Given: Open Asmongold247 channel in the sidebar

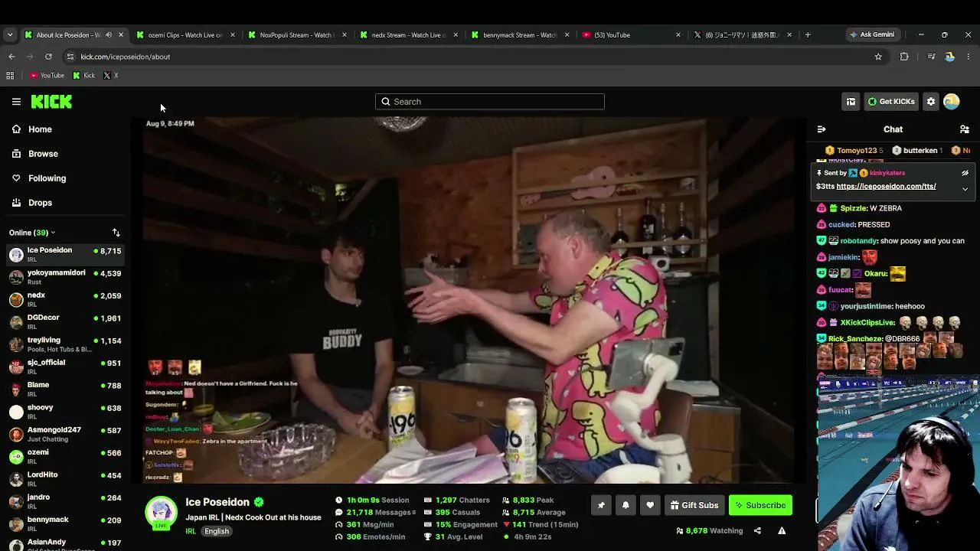Looking at the screenshot, I should (x=65, y=434).
